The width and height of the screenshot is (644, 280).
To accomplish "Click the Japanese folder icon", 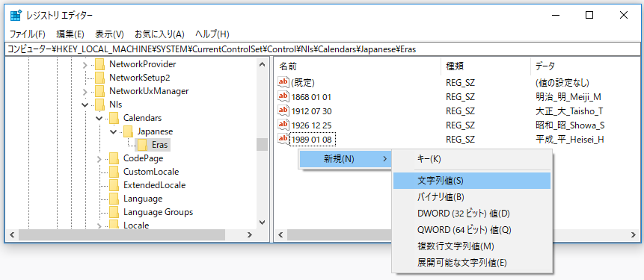I will tap(128, 131).
